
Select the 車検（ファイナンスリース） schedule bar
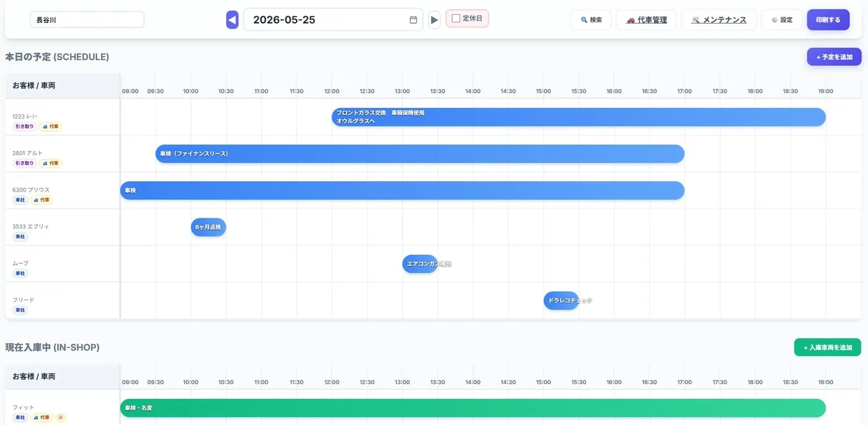[420, 154]
